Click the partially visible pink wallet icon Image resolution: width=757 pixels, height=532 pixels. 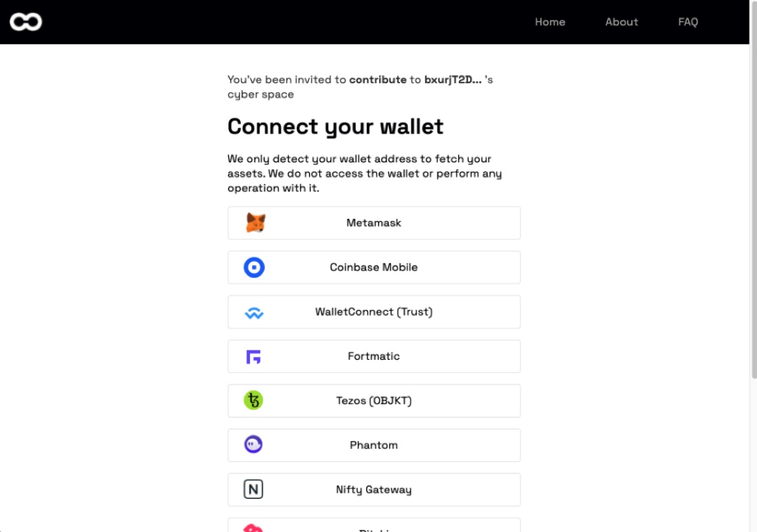click(253, 528)
